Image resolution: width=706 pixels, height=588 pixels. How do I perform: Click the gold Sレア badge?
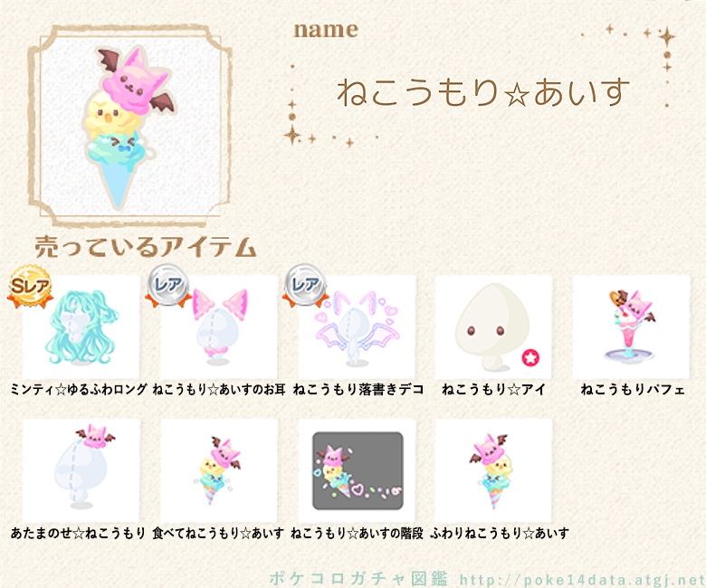coord(30,287)
